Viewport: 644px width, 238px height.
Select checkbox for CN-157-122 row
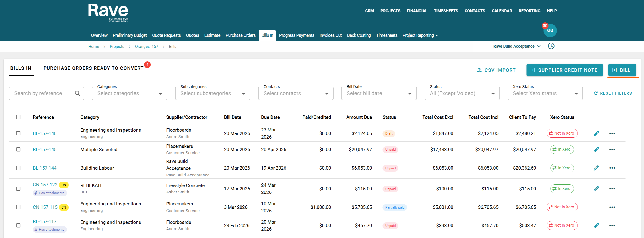click(x=18, y=189)
